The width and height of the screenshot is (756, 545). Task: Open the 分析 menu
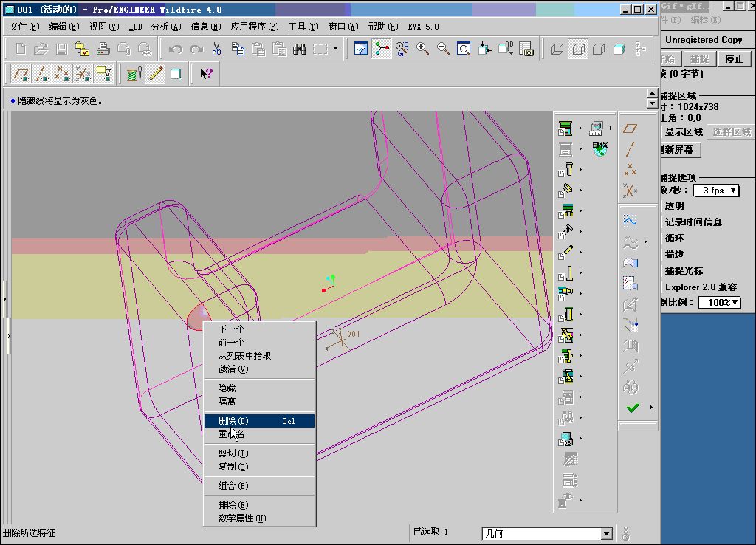tap(166, 27)
